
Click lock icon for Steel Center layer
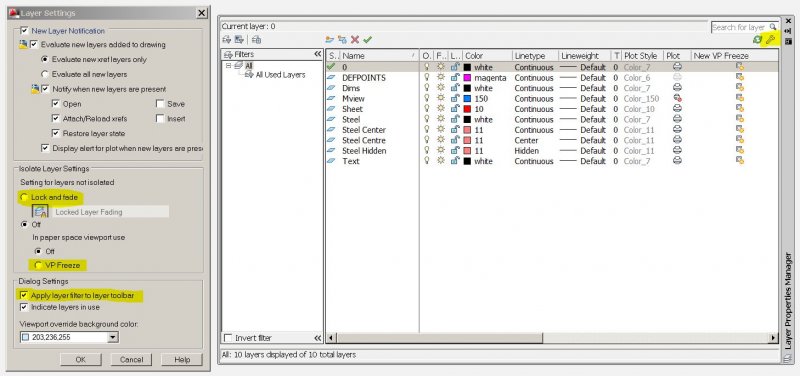(x=455, y=130)
